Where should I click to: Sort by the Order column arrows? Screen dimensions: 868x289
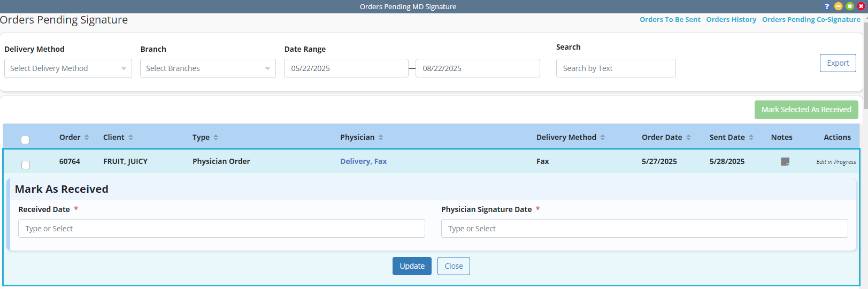tap(87, 137)
